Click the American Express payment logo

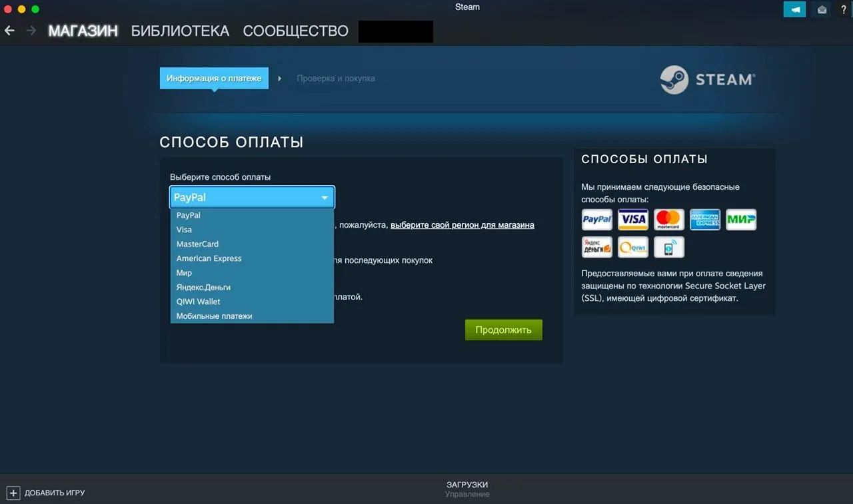coord(704,219)
